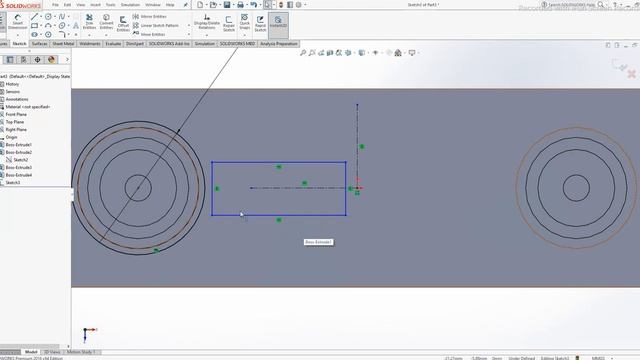Click the New document icon
Screen dimensions: 640x360
point(200,4)
